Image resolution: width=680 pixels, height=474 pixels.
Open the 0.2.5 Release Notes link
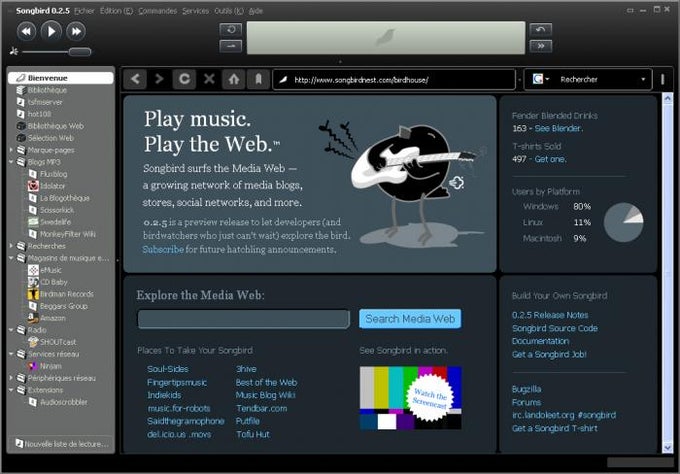[550, 315]
